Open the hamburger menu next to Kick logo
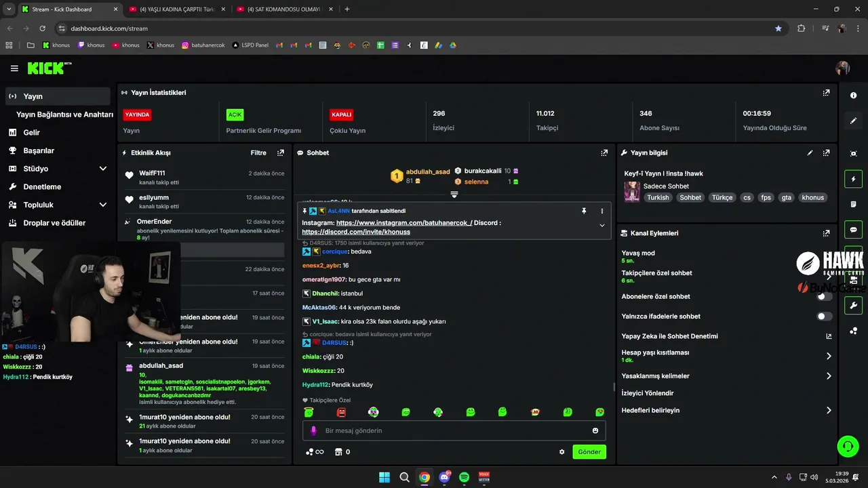Viewport: 868px width, 488px height. coord(14,68)
